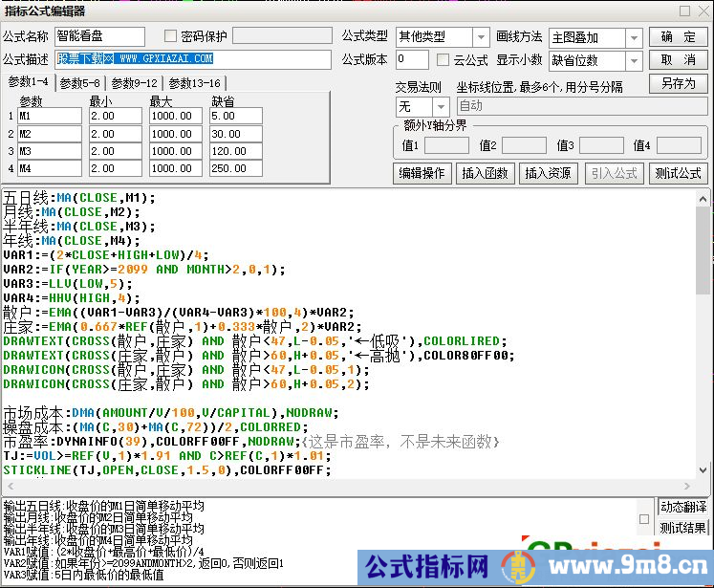Click the 插入函数 button
The image size is (714, 588).
tap(485, 173)
